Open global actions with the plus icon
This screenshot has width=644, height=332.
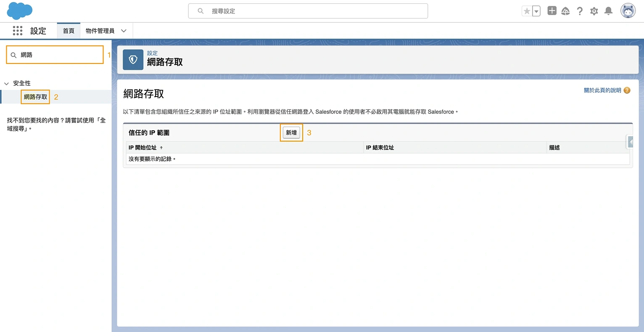(x=552, y=11)
